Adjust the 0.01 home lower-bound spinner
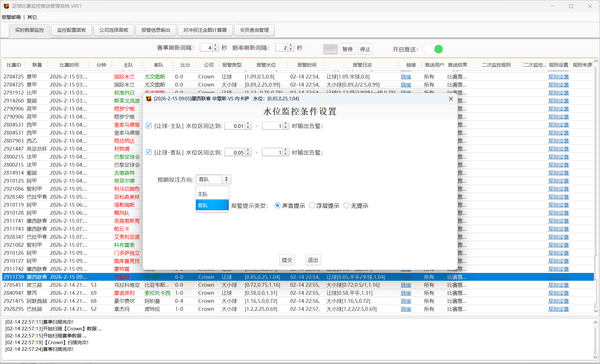600x364 pixels. (x=248, y=126)
